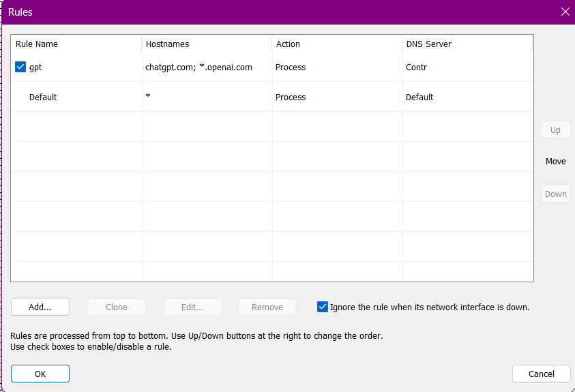Image resolution: width=575 pixels, height=392 pixels.
Task: Click the Edit... button
Action: [193, 307]
